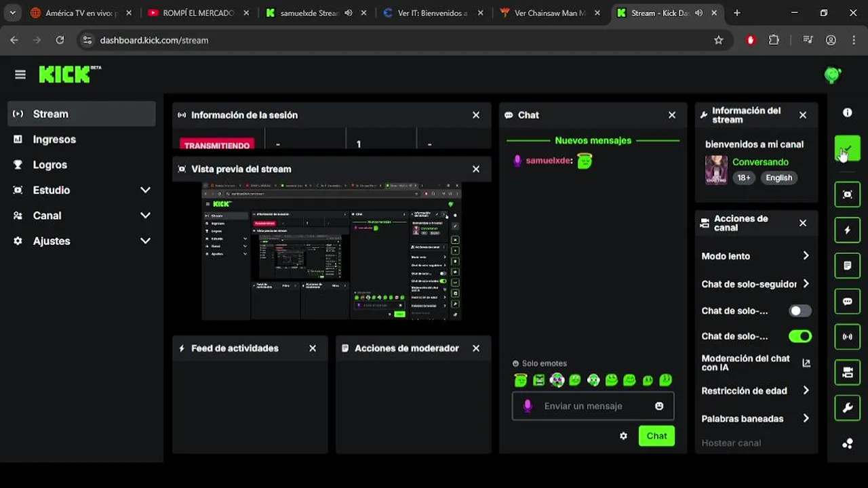Expand Canal submenu chevron
This screenshot has height=488, width=868.
tap(145, 216)
